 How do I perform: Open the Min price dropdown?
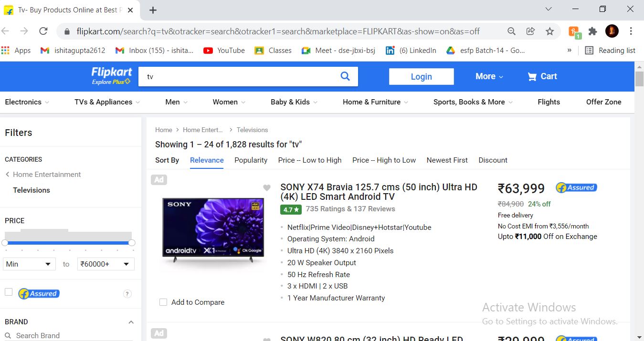tap(29, 264)
